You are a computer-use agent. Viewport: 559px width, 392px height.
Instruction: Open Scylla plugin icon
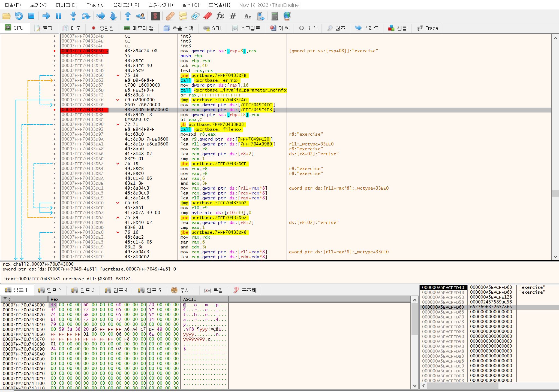[155, 16]
